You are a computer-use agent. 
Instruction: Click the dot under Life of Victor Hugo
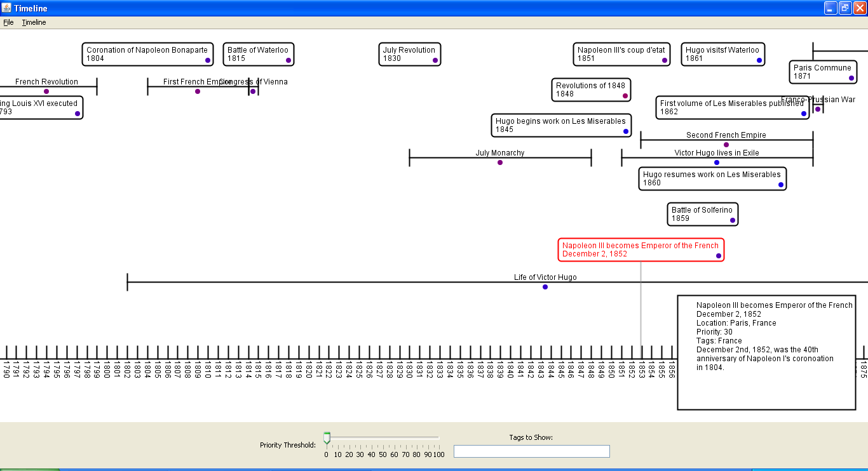[545, 287]
